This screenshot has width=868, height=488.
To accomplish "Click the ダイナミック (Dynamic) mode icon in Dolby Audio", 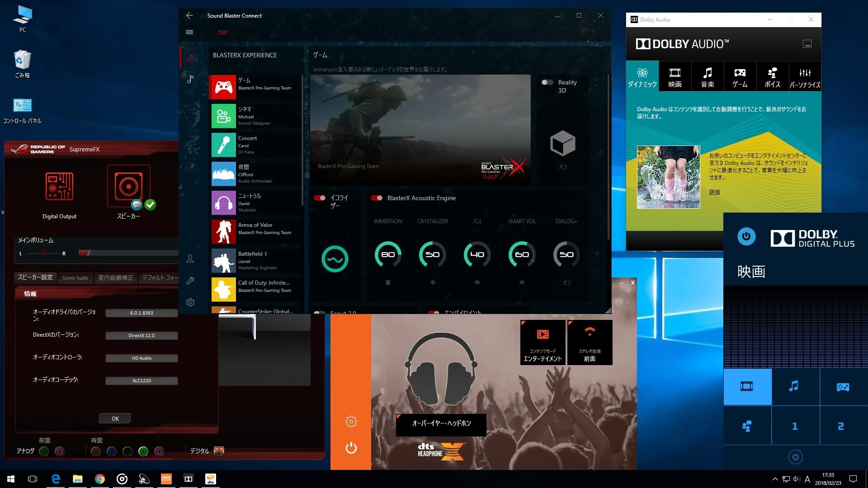I will 642,76.
